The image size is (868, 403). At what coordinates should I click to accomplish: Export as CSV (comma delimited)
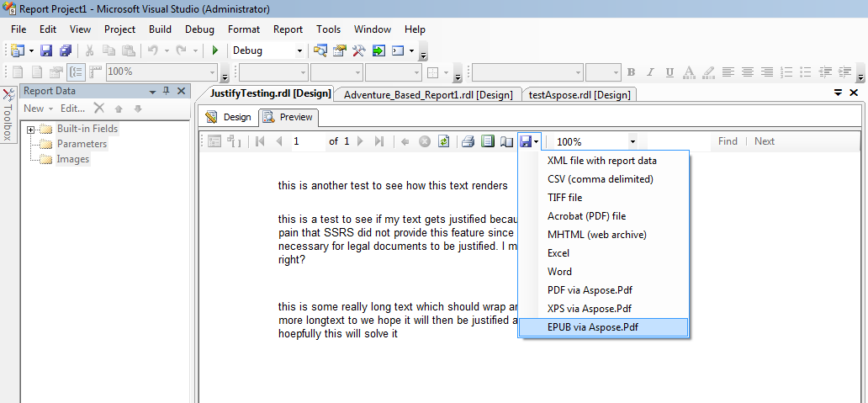coord(603,179)
